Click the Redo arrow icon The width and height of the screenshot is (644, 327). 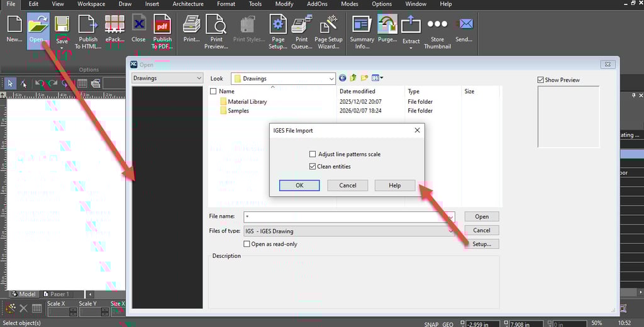click(x=53, y=84)
